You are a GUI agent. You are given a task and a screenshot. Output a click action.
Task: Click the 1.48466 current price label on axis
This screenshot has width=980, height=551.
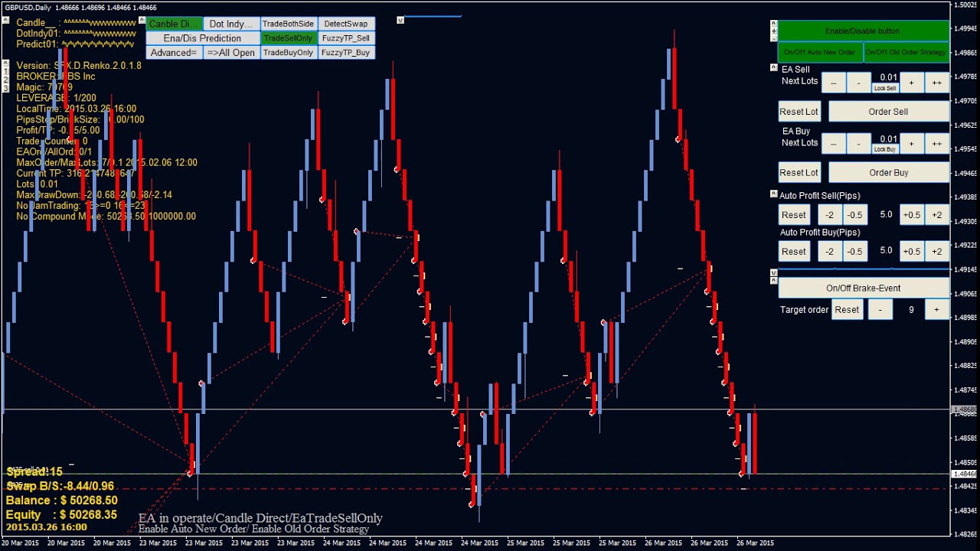(965, 474)
